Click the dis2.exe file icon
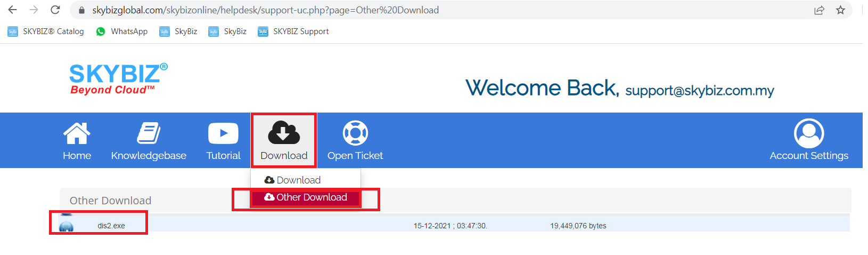Screen dimensions: 868x255 pyautogui.click(x=67, y=226)
